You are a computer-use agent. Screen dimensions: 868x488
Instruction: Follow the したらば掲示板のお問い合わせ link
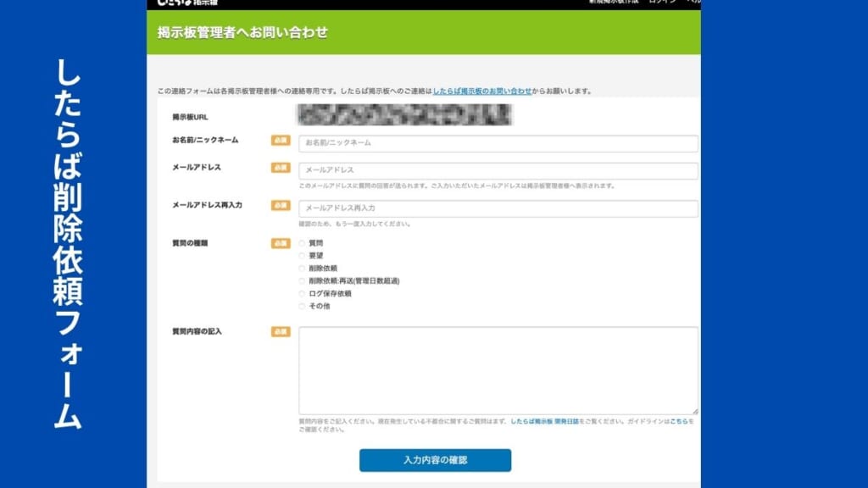pyautogui.click(x=482, y=91)
